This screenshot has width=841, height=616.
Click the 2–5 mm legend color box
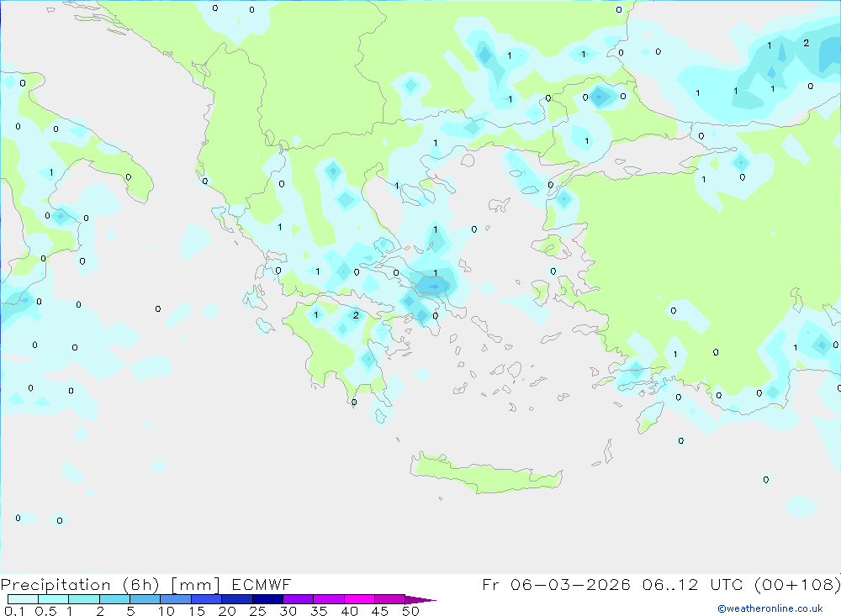(x=114, y=599)
